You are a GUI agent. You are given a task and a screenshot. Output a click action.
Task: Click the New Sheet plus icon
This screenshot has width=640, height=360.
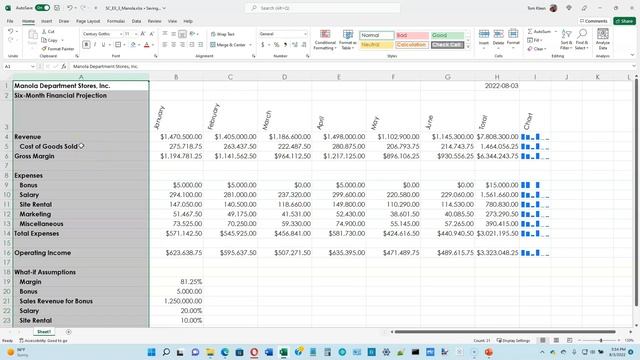pos(69,332)
